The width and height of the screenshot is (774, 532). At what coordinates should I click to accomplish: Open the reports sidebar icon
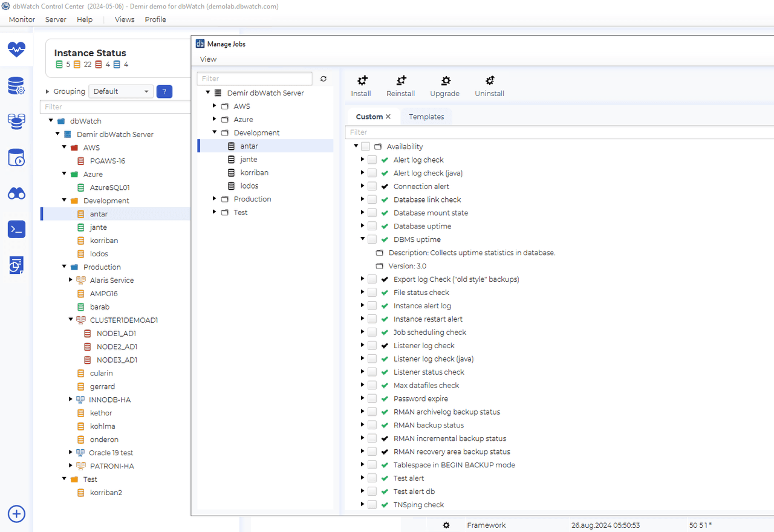click(x=16, y=265)
